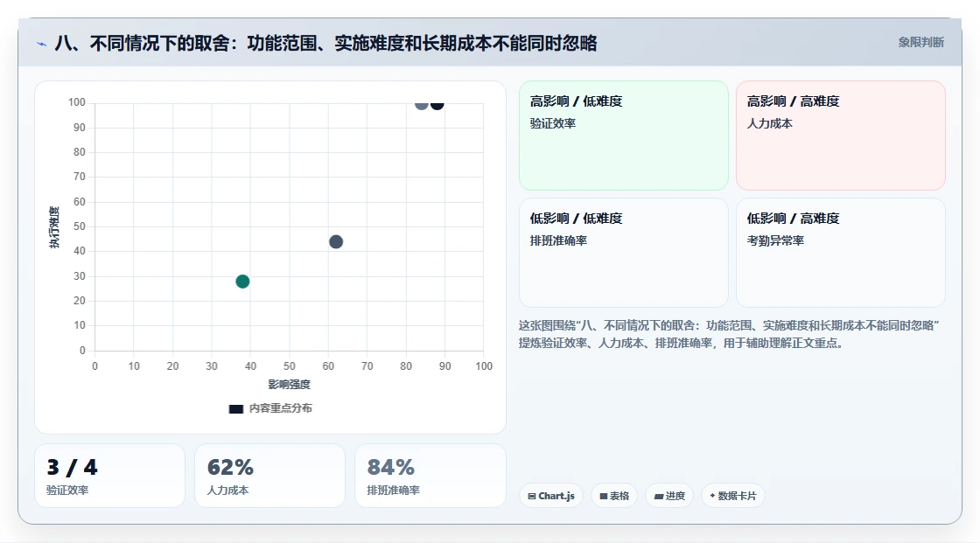Click the 进度 tag
This screenshot has width=980, height=543.
[x=669, y=496]
